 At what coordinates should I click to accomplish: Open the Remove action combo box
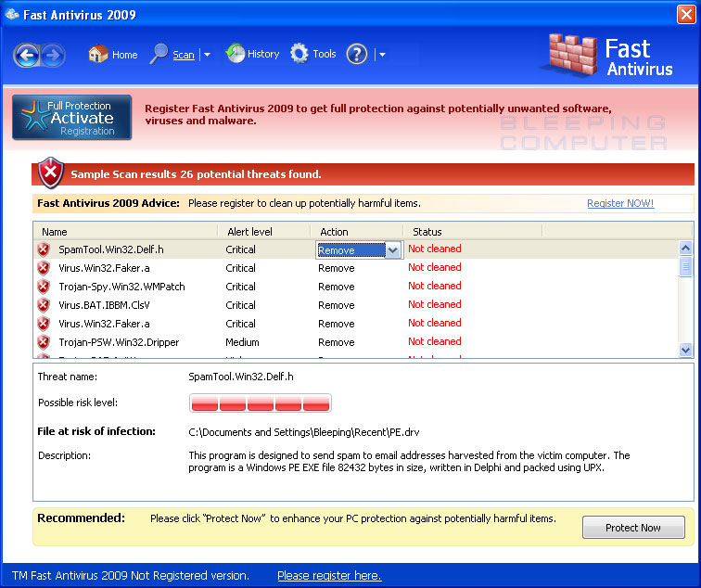pyautogui.click(x=360, y=250)
